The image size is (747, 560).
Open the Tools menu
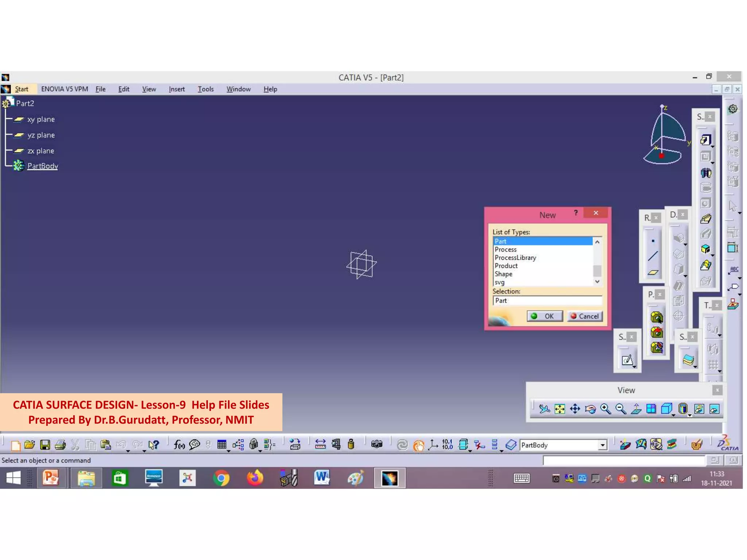click(205, 89)
